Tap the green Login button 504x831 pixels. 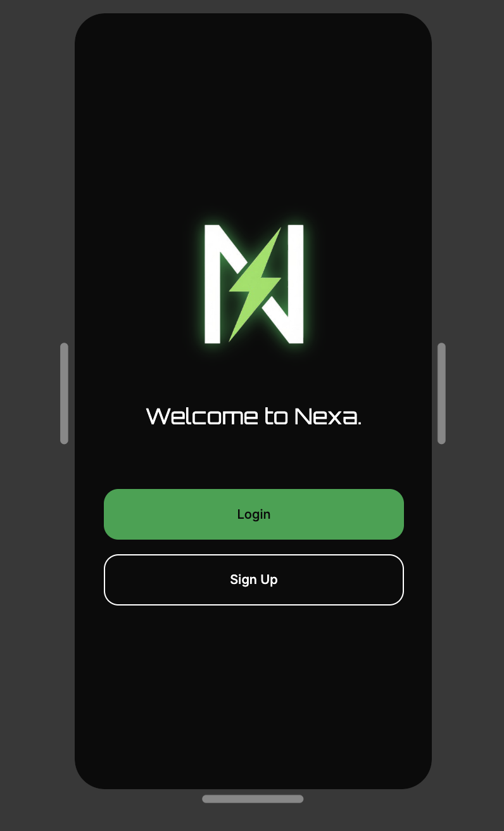254,514
